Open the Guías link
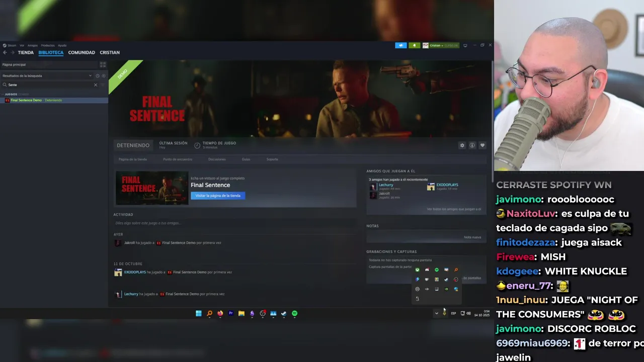 (x=246, y=159)
